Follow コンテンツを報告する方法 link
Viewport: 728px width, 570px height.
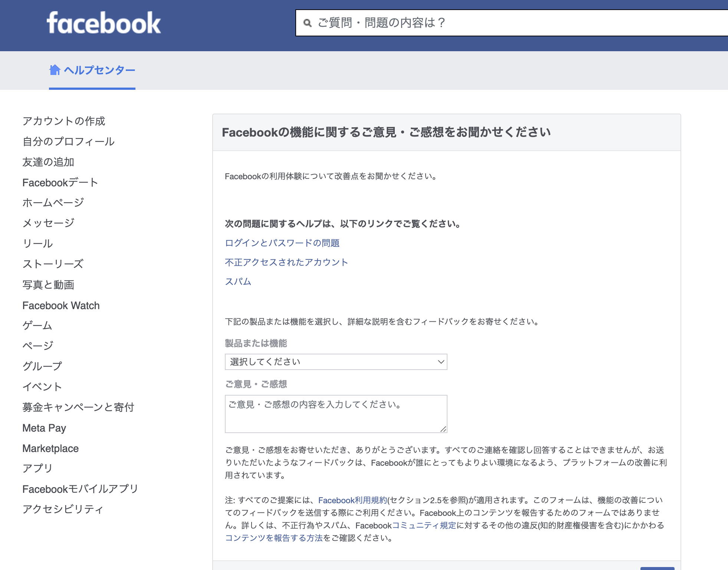274,538
